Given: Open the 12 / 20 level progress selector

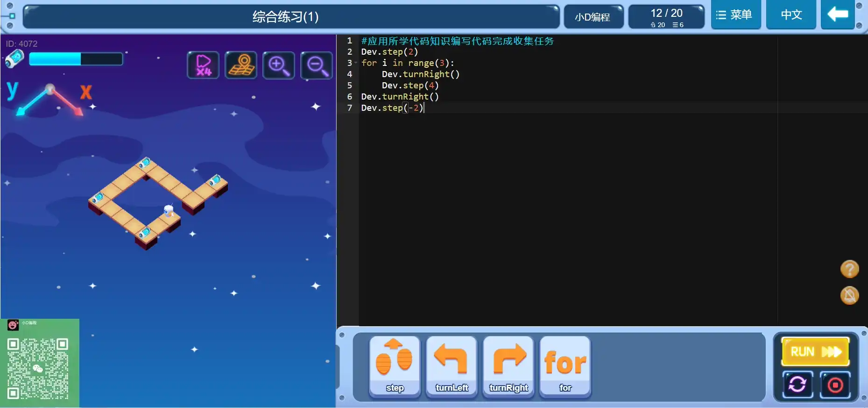Looking at the screenshot, I should point(666,17).
